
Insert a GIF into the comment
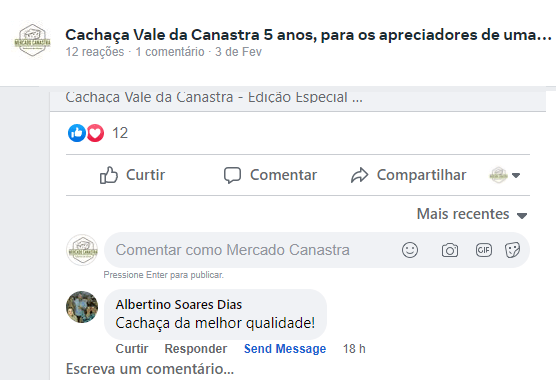(484, 250)
